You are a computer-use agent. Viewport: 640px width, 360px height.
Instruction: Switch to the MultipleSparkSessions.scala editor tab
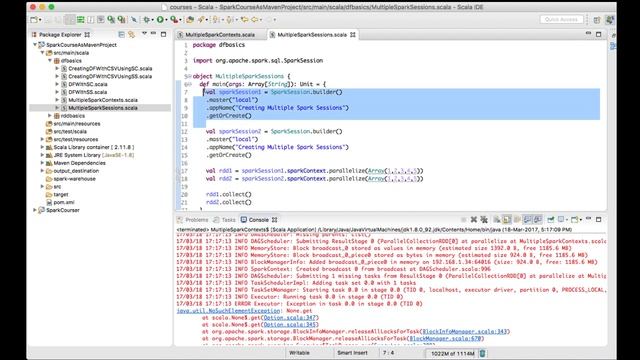(311, 35)
